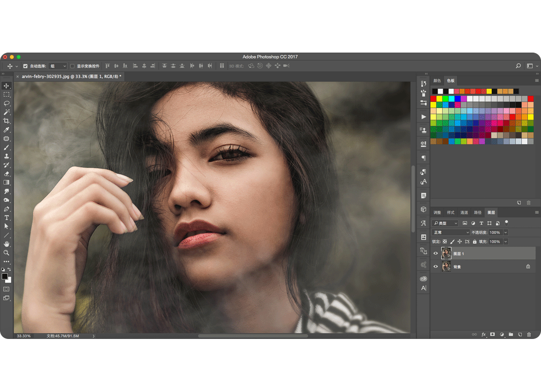Open the Layers panel flyout menu
This screenshot has width=541, height=392.
pos(537,212)
